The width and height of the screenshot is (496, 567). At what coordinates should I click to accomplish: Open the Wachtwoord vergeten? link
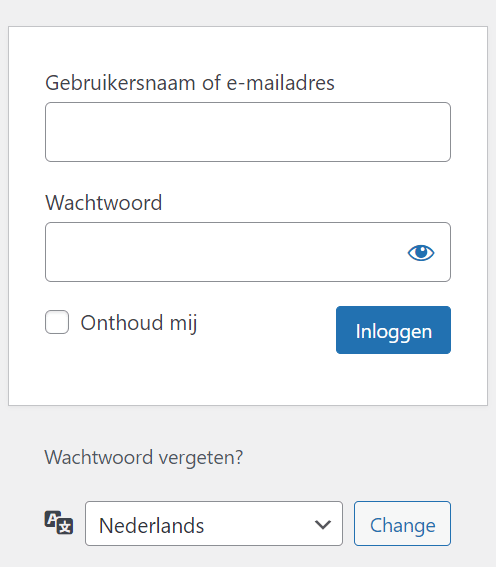(144, 457)
